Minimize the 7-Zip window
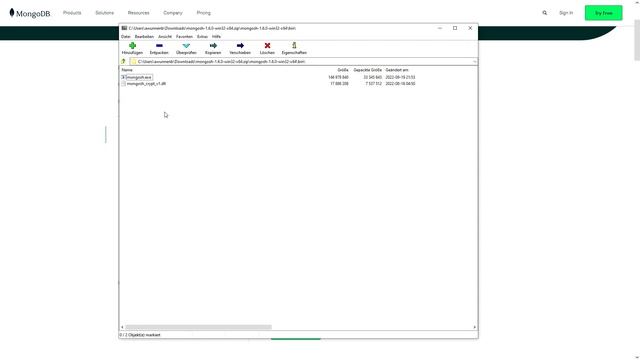 point(440,28)
